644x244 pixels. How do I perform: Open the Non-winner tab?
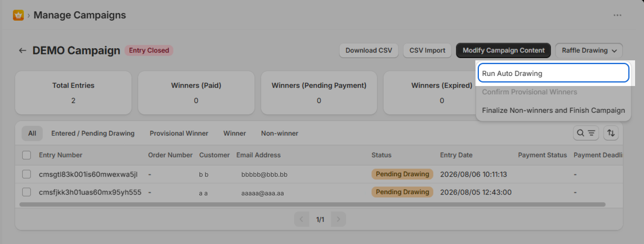279,133
